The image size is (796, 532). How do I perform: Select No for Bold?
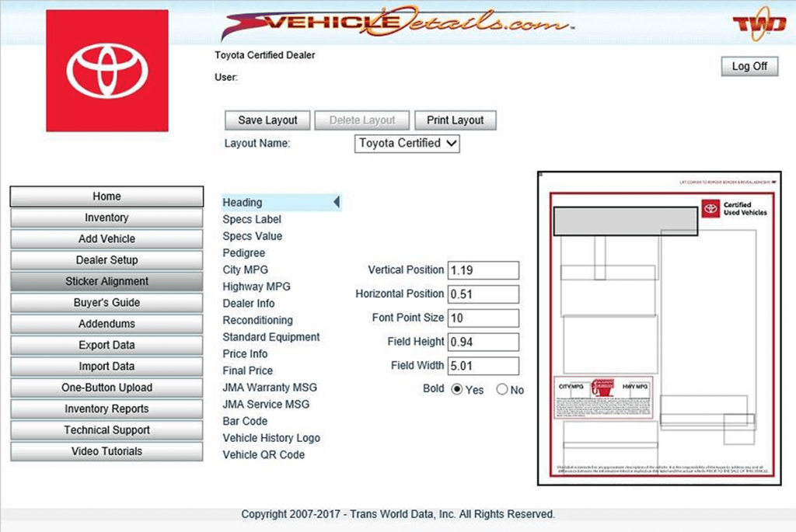coord(501,390)
